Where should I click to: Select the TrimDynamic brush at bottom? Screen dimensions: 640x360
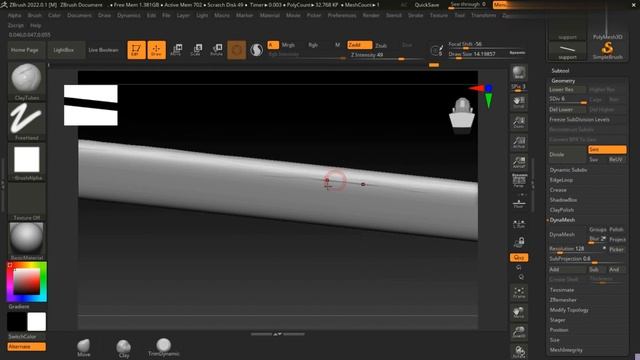pos(163,347)
